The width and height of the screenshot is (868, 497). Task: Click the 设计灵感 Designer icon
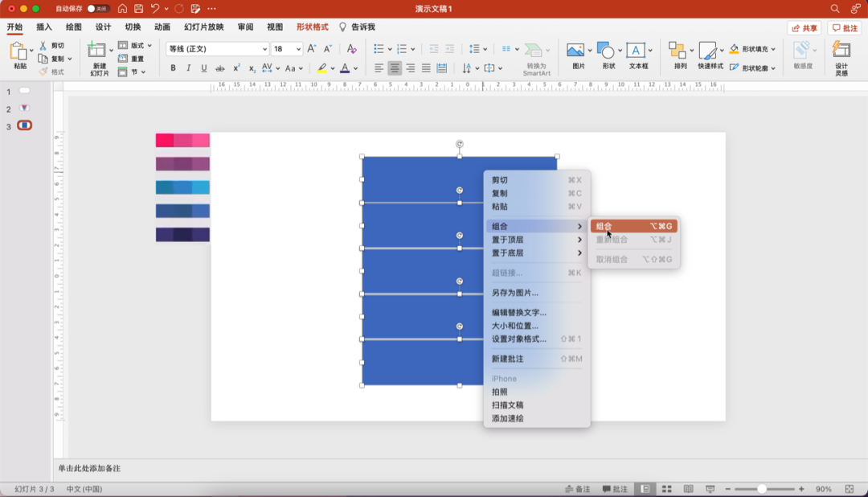(x=841, y=51)
